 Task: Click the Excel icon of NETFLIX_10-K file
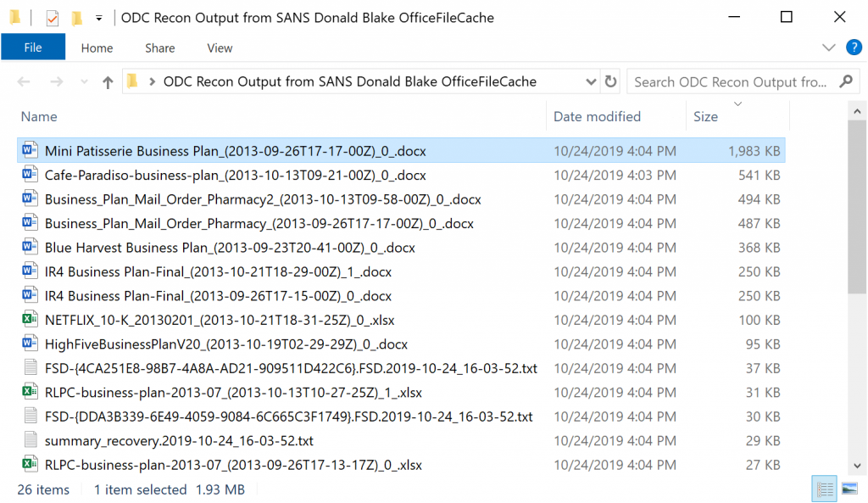(x=31, y=320)
